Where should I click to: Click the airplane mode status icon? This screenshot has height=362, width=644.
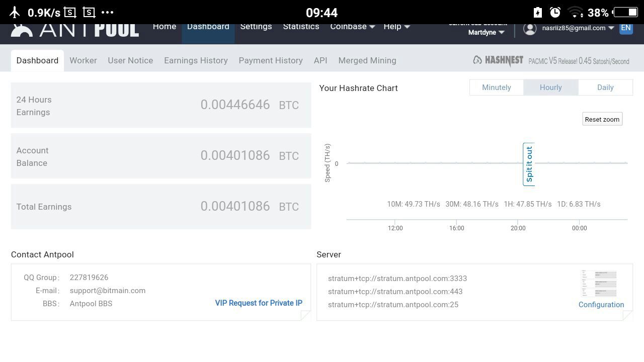(15, 12)
